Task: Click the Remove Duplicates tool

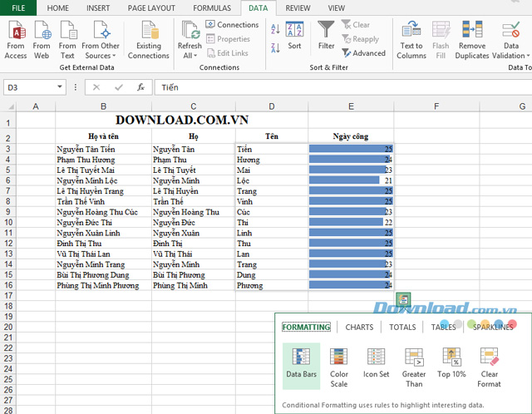Action: tap(472, 39)
